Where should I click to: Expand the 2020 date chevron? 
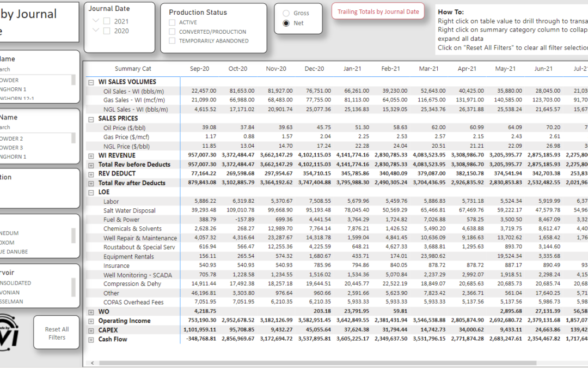point(96,30)
